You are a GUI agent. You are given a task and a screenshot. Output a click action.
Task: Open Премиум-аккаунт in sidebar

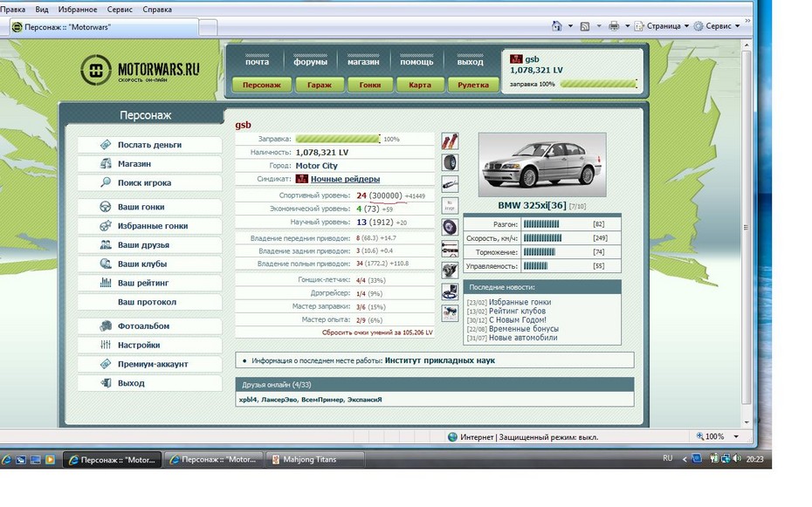tap(149, 364)
